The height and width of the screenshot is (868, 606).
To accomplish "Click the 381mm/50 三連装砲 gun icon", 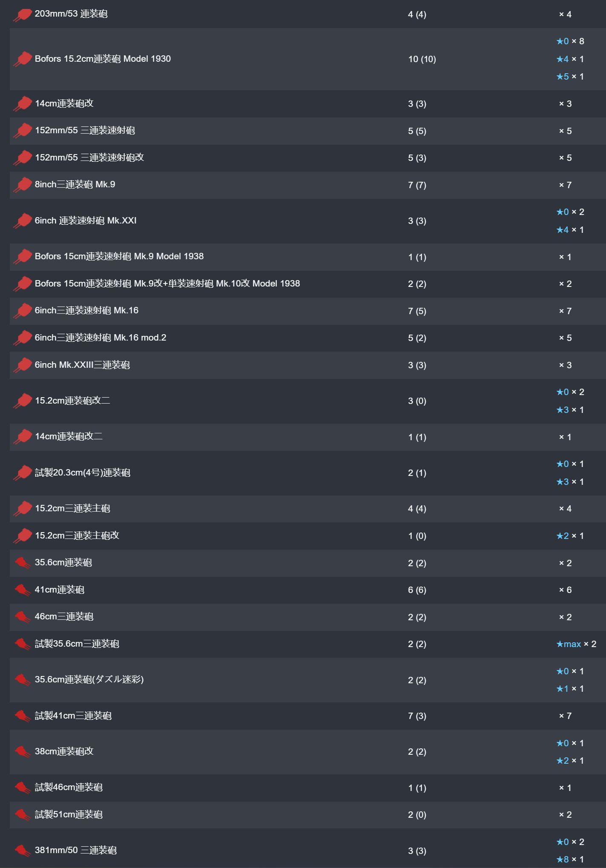I will click(x=23, y=851).
